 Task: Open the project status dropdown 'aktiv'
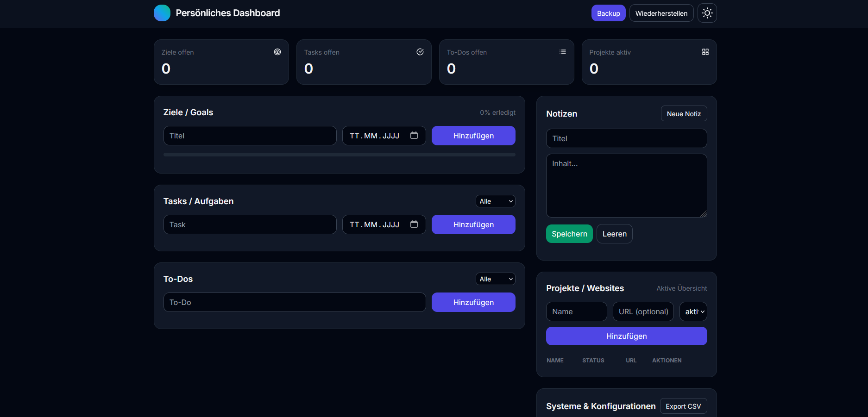coord(693,311)
